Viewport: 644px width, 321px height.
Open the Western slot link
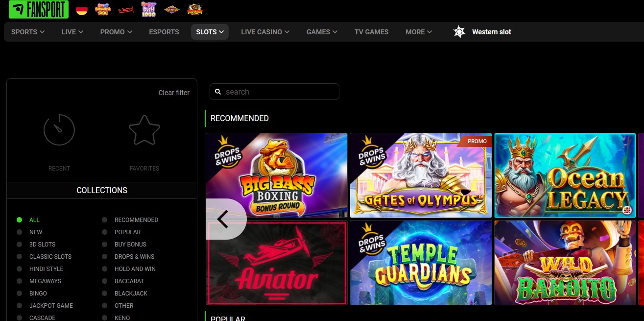tap(491, 32)
